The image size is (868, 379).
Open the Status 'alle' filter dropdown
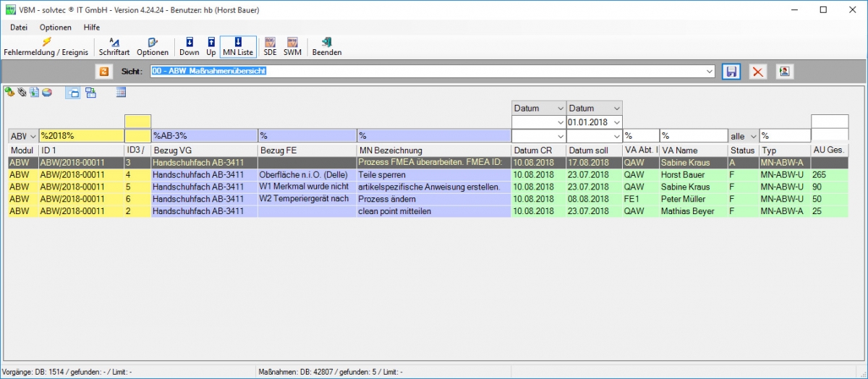click(752, 136)
